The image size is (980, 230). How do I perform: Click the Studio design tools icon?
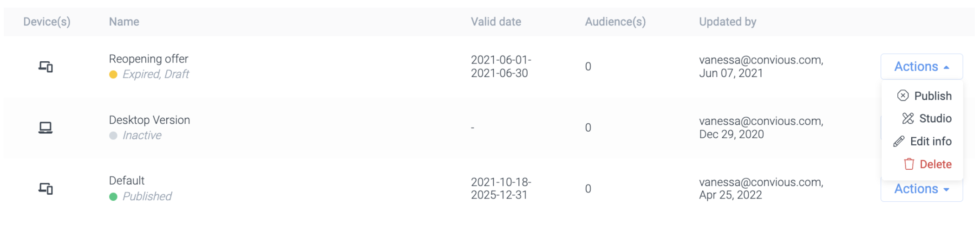[908, 119]
